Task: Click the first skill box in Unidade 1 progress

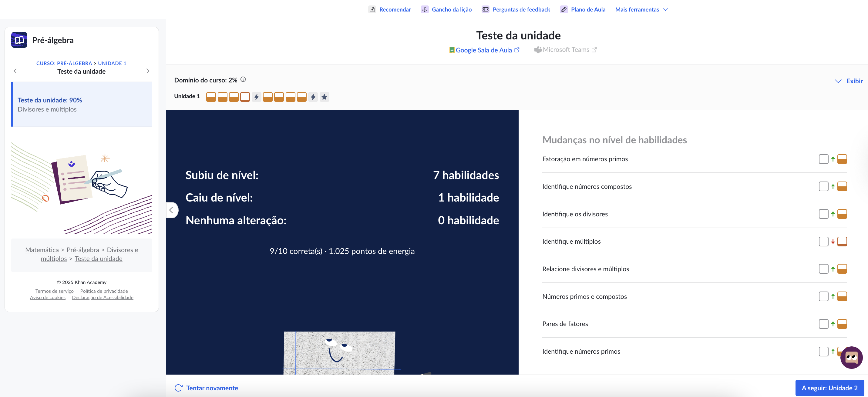Action: pos(211,97)
